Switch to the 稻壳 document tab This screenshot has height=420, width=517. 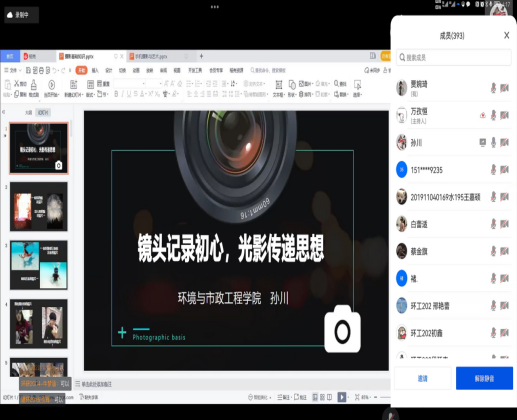38,56
